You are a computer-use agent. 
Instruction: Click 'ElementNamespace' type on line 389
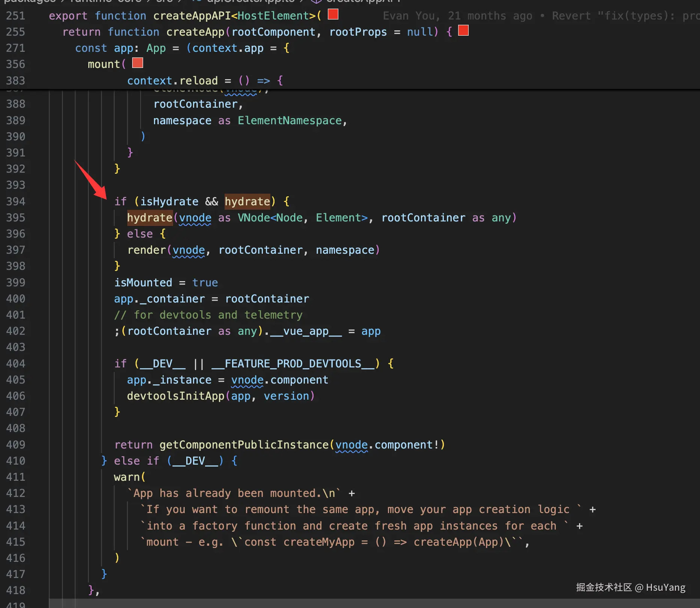tap(290, 120)
